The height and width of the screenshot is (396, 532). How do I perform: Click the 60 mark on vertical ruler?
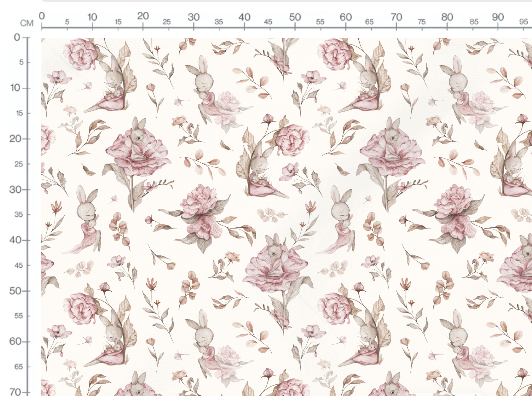point(15,341)
